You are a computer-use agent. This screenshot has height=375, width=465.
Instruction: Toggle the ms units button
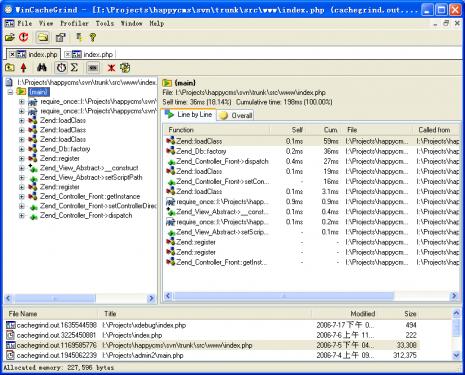click(x=93, y=68)
